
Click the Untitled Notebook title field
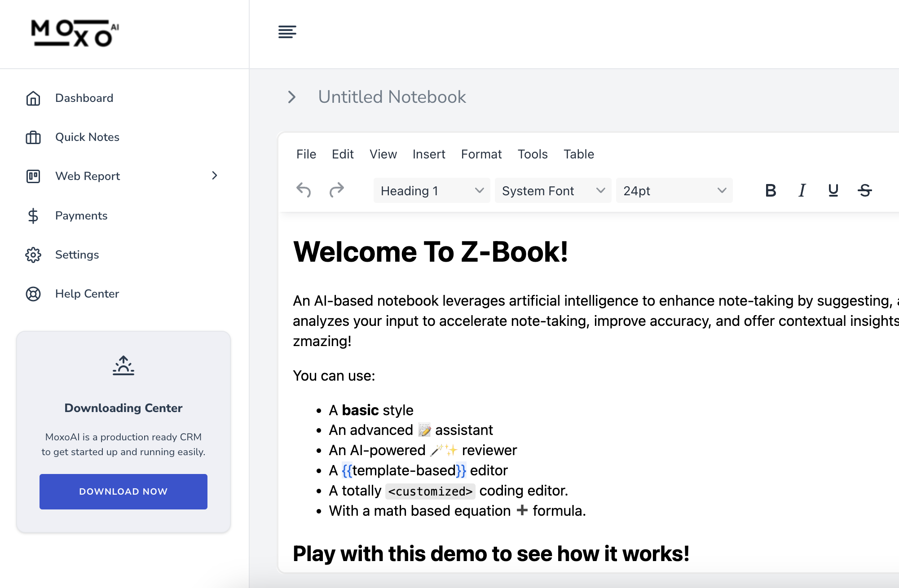(x=392, y=97)
